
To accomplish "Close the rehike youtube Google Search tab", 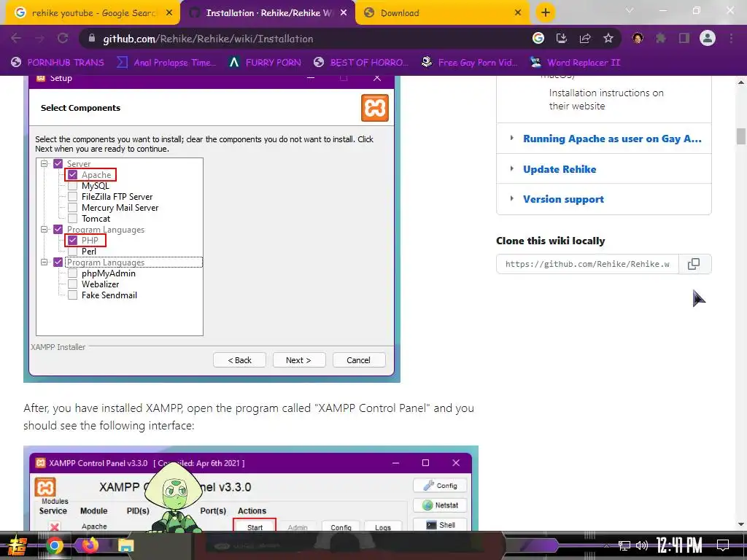I will (x=169, y=13).
